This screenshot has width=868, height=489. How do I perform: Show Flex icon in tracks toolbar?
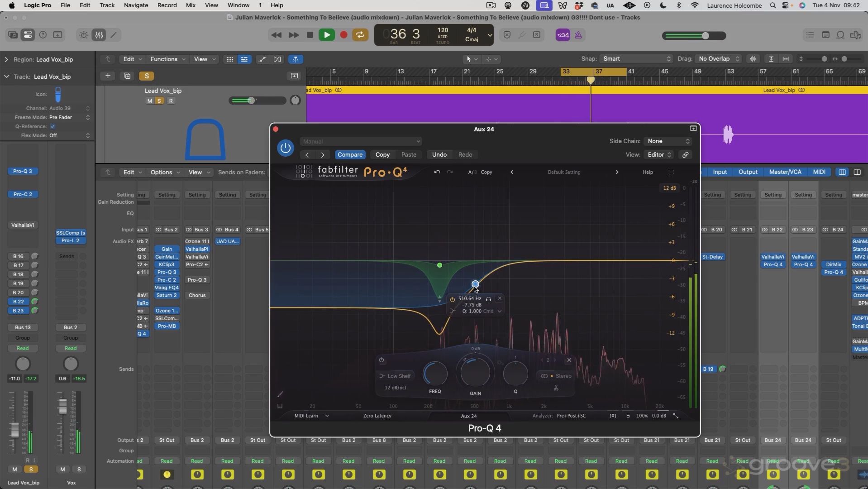point(277,59)
